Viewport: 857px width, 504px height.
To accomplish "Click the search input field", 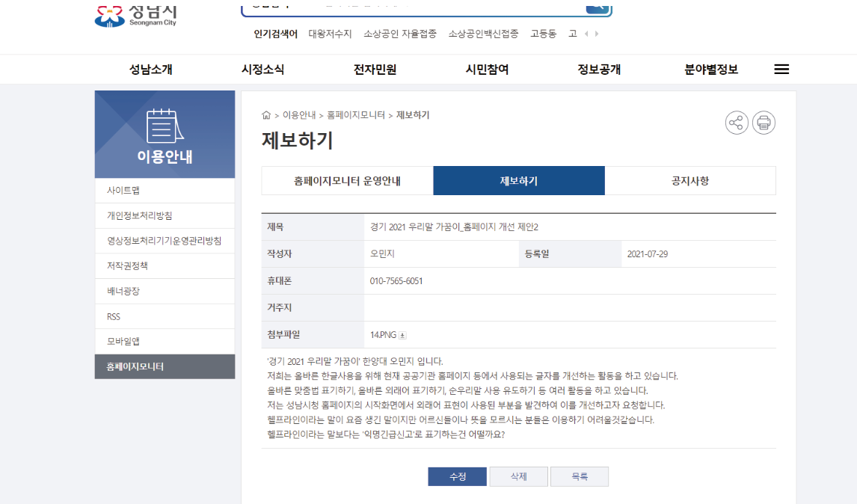I will pyautogui.click(x=414, y=7).
